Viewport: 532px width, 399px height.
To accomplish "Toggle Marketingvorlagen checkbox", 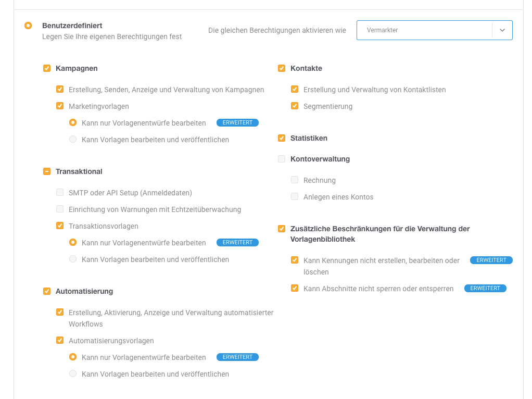I will pyautogui.click(x=60, y=106).
